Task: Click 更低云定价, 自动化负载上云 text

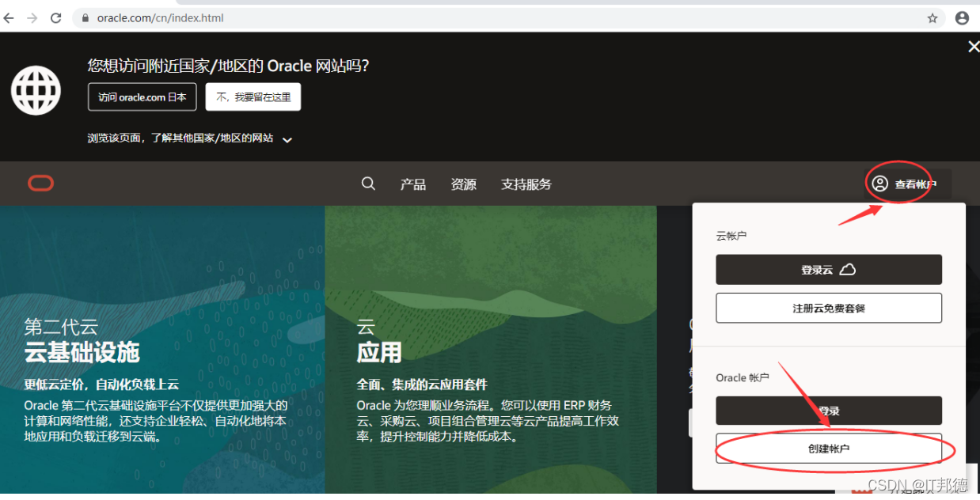Action: coord(101,384)
